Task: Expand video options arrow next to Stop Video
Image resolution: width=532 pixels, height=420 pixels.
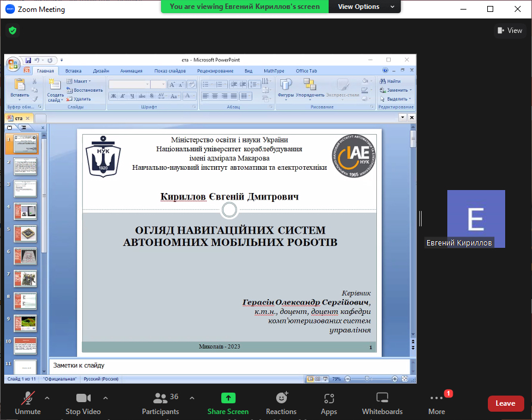Action: (x=106, y=397)
